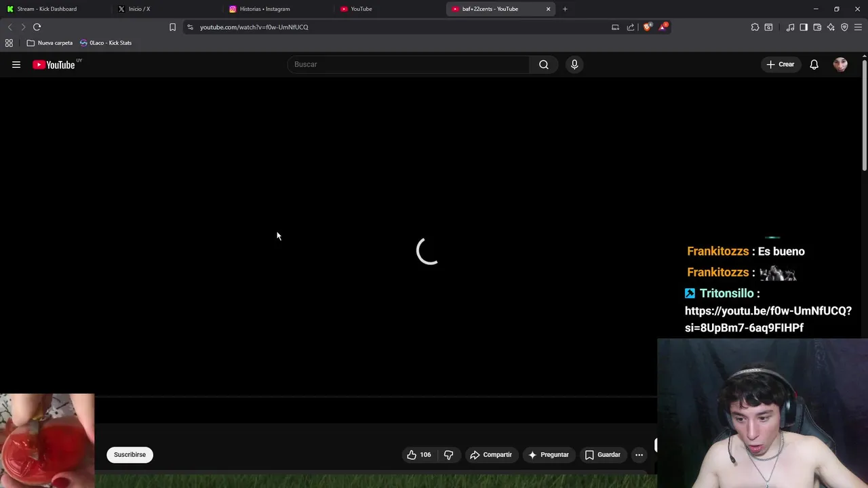Image resolution: width=868 pixels, height=488 pixels.
Task: Open Brave Shields lion icon
Action: click(648, 27)
